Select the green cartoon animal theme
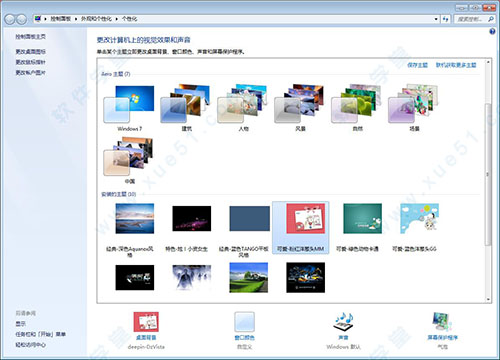The width and height of the screenshot is (500, 360). click(x=362, y=219)
